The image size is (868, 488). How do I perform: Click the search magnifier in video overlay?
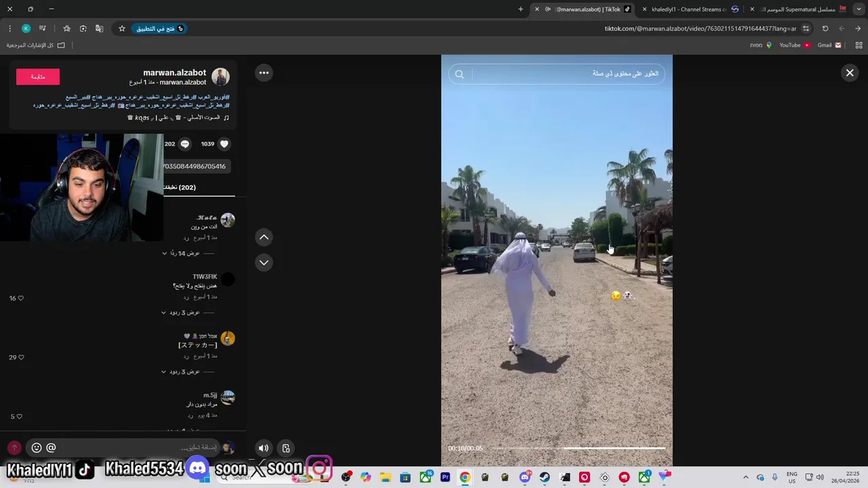click(x=460, y=75)
